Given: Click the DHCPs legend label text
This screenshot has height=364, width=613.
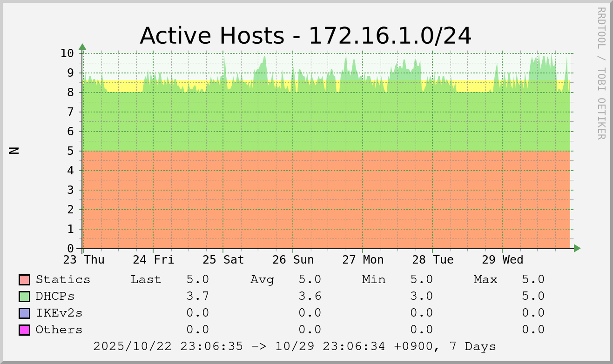Looking at the screenshot, I should (x=55, y=297).
